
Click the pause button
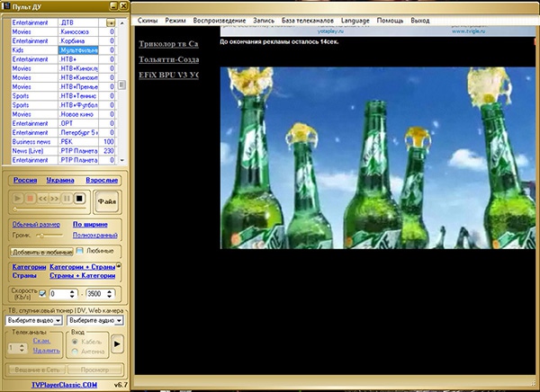(x=67, y=199)
